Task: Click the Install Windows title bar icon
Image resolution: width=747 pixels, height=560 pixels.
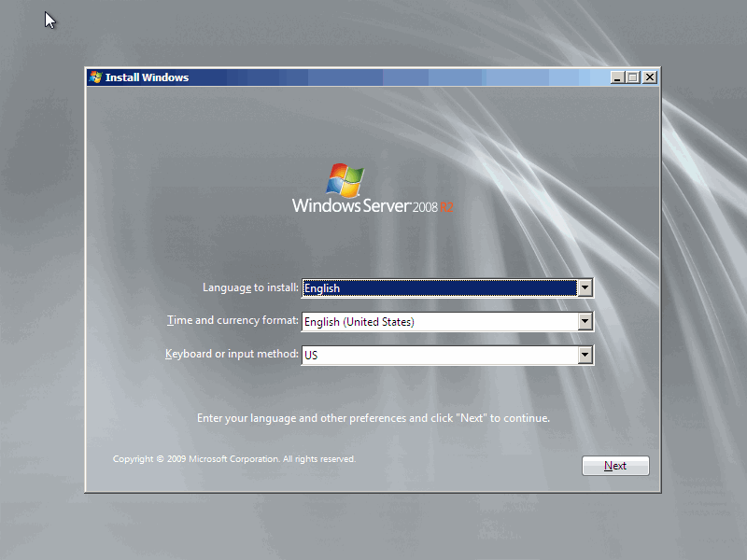Action: pyautogui.click(x=96, y=77)
